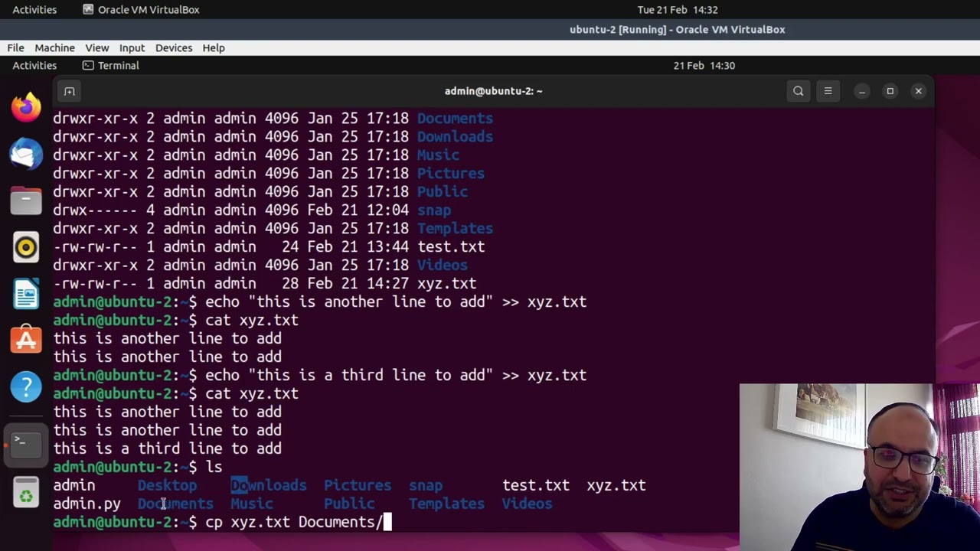This screenshot has height=551, width=980.
Task: Launch Thunderbird mail from the dock
Action: (26, 155)
